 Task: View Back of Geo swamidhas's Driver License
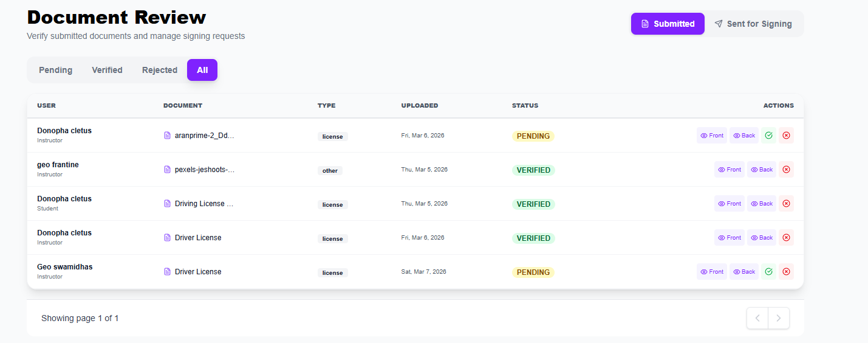click(x=744, y=272)
